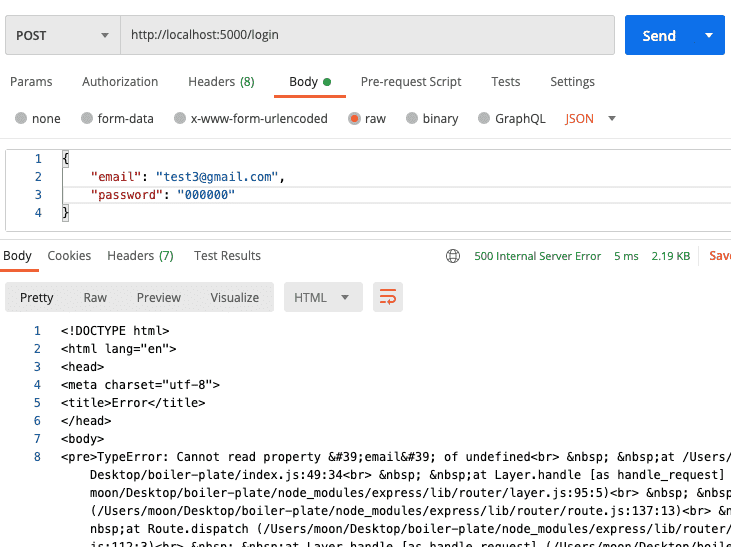The height and width of the screenshot is (547, 731).
Task: Open the Pre-request Script tab
Action: (411, 82)
